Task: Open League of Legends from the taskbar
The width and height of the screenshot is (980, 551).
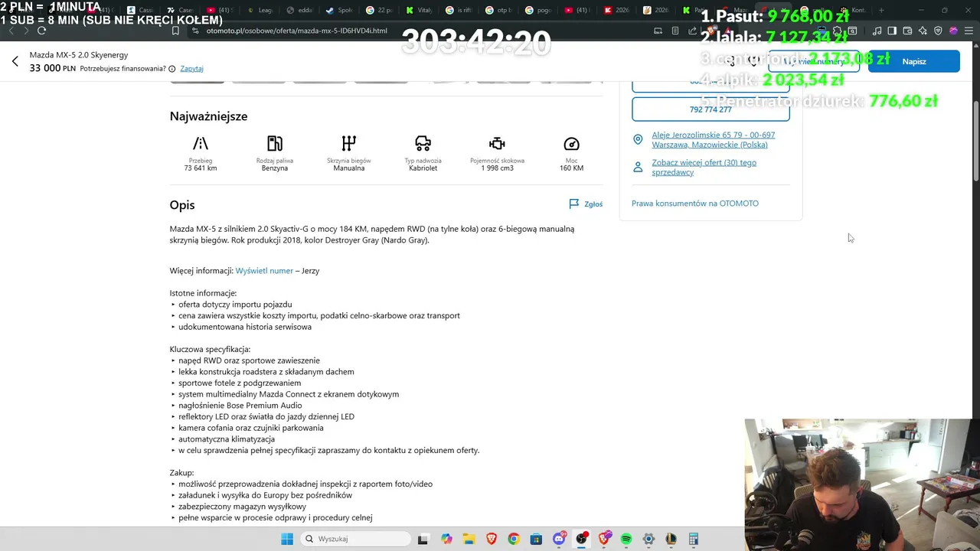Action: [671, 539]
